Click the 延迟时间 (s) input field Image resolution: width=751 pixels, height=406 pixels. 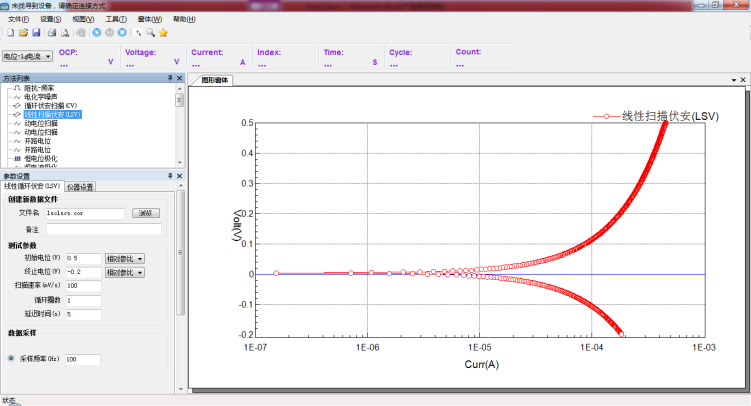click(83, 315)
